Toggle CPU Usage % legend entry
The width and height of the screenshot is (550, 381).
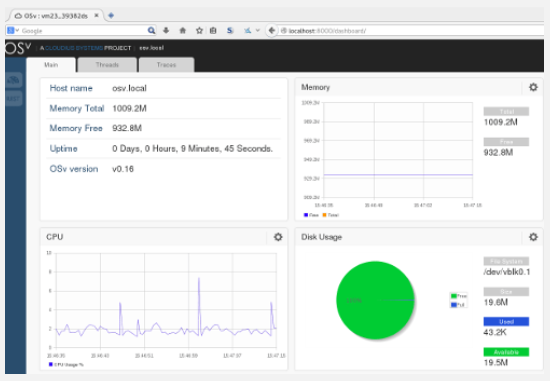pos(66,365)
